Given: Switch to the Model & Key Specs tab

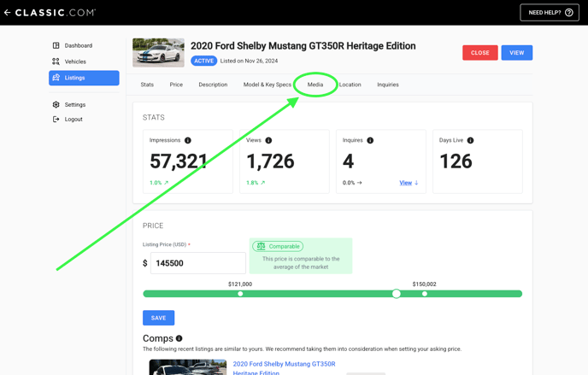Looking at the screenshot, I should [x=267, y=85].
